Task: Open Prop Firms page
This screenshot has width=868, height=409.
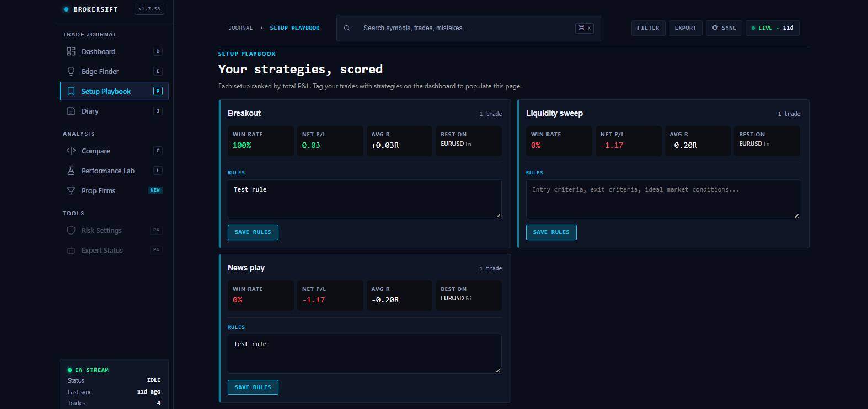Action: tap(114, 190)
